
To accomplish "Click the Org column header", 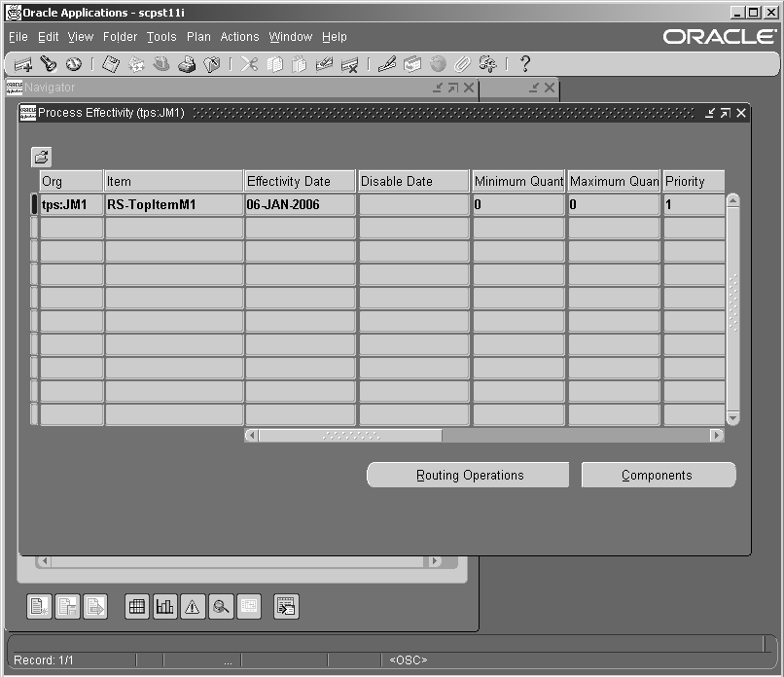I will (x=71, y=181).
